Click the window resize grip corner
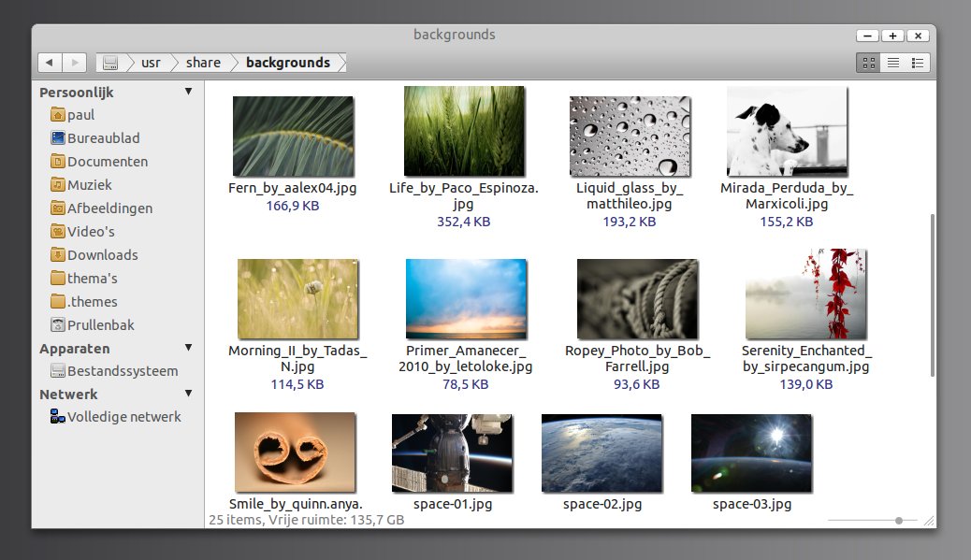The image size is (971, 560). pyautogui.click(x=929, y=521)
